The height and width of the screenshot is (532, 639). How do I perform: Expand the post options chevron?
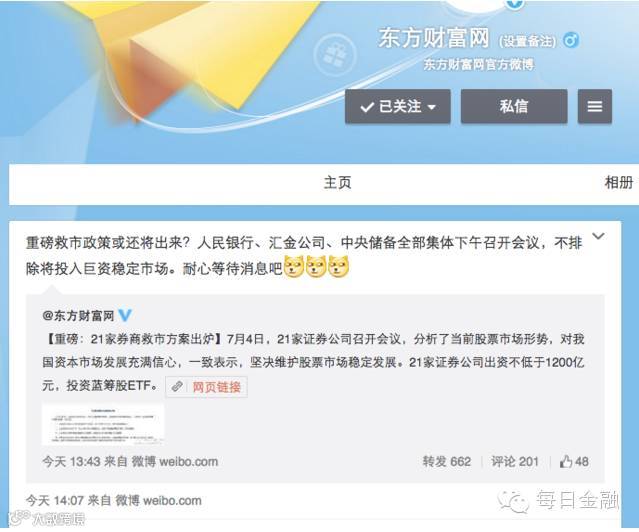(598, 236)
